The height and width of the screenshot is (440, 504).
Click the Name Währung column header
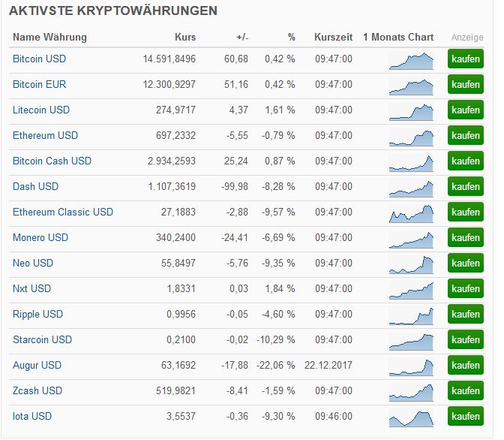(x=49, y=37)
